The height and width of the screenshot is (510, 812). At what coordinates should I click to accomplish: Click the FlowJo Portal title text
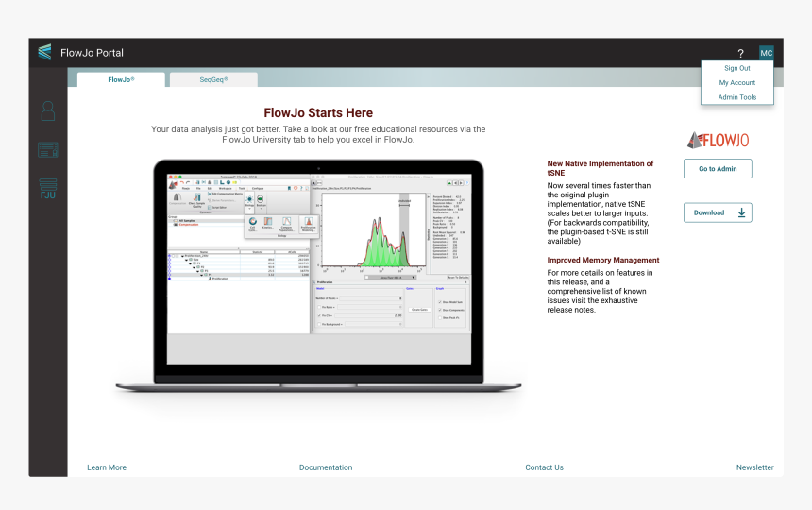click(93, 53)
